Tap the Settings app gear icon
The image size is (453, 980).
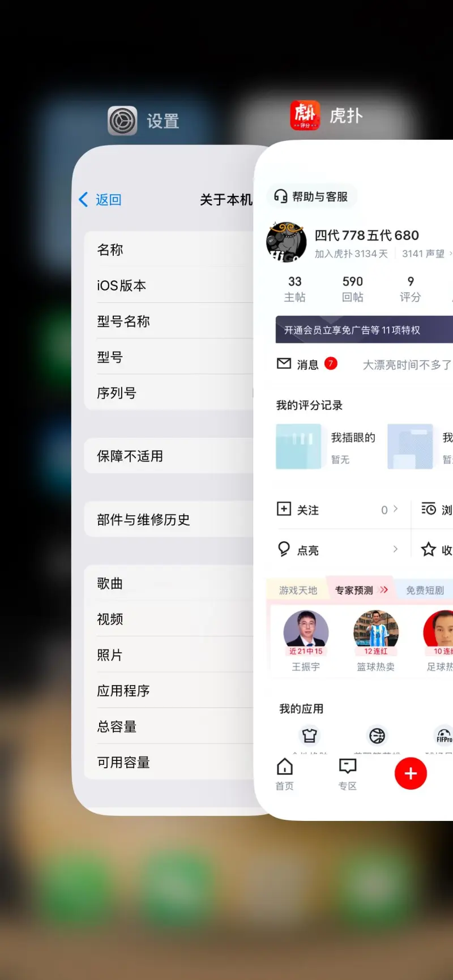122,121
